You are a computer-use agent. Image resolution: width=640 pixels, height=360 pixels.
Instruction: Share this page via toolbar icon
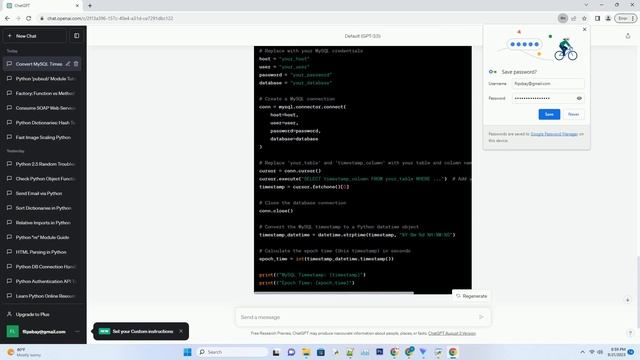coord(573,18)
